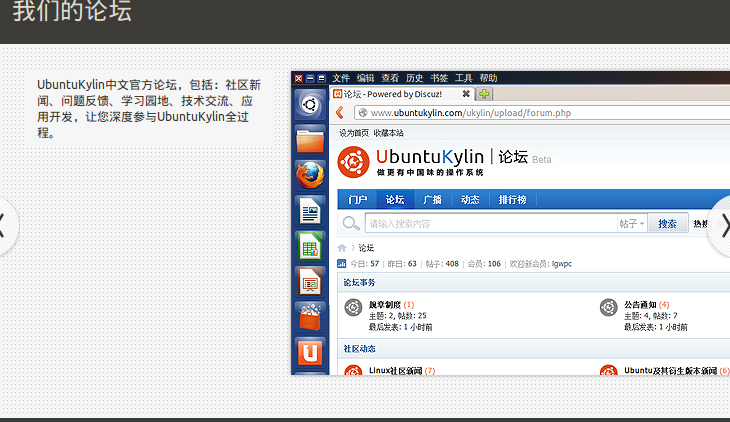Open Ubuntu Software Center bag icon

310,317
